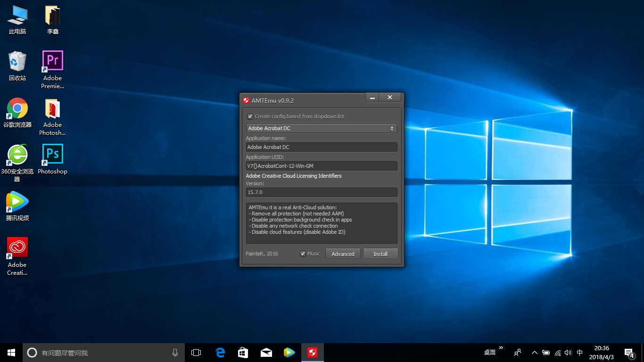Screen dimensions: 644x362
Task: Toggle the Music checkbox
Action: point(303,254)
